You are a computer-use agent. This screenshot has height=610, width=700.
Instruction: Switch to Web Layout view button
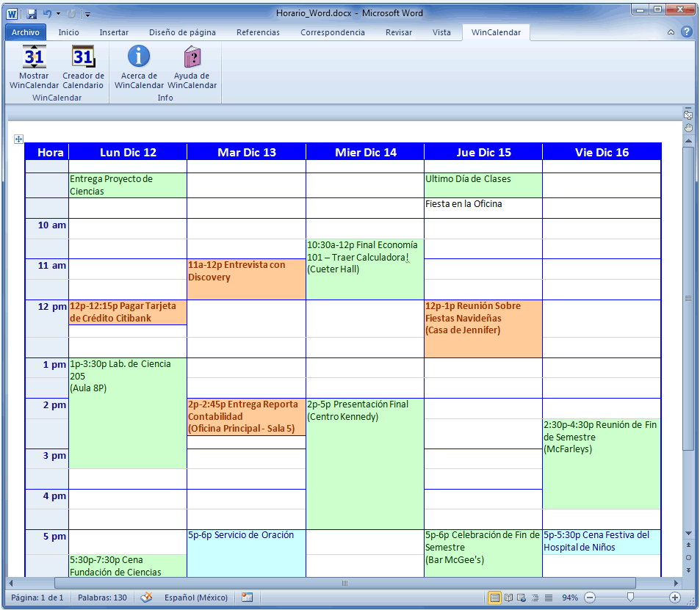[x=522, y=598]
